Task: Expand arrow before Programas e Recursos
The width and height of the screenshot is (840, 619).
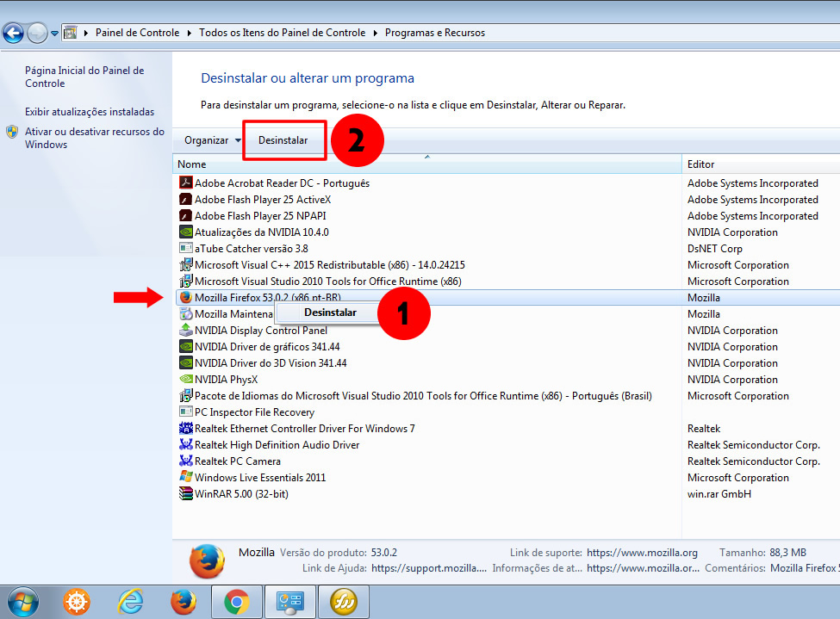Action: click(x=375, y=34)
